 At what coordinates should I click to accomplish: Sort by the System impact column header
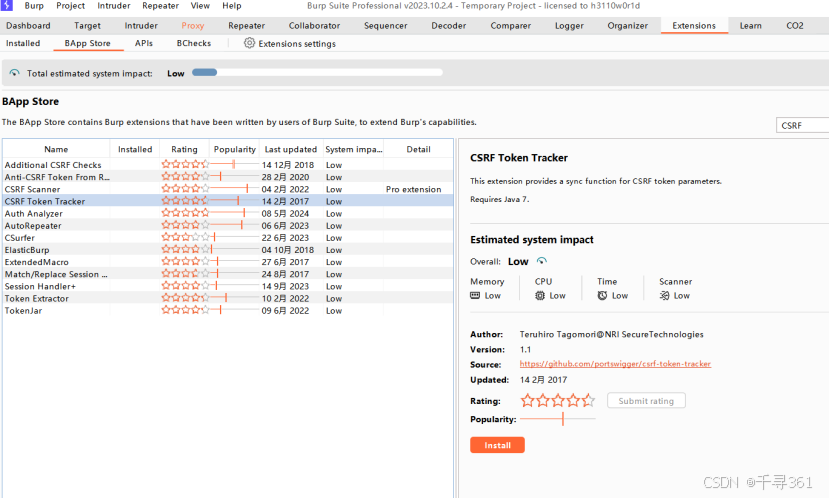click(353, 149)
